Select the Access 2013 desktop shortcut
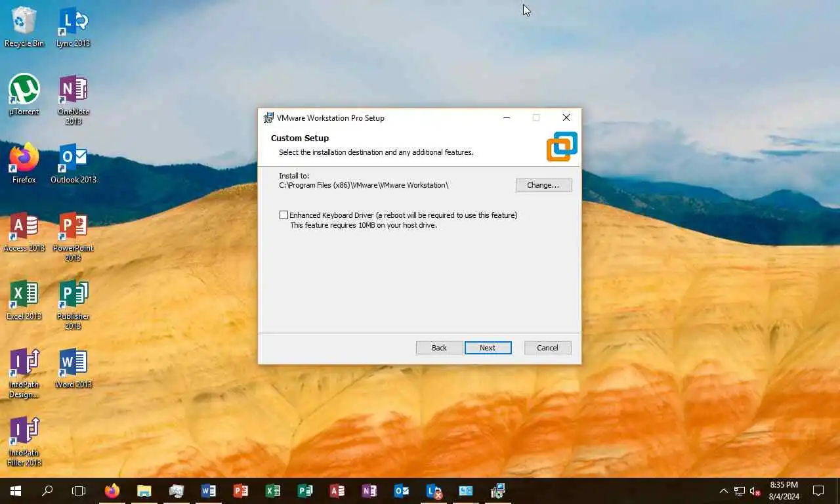The width and height of the screenshot is (840, 504). coord(24,232)
